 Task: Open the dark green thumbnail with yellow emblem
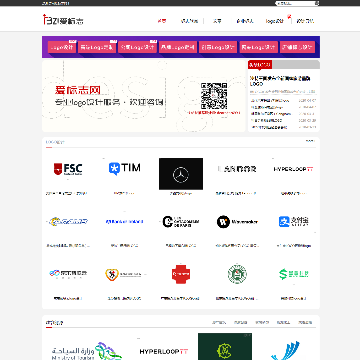click(x=225, y=347)
